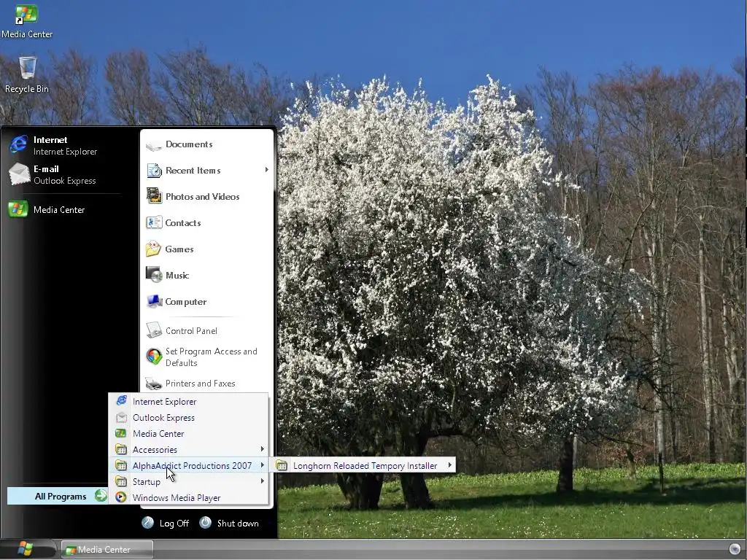Expand the Recent Items submenu arrow
This screenshot has width=747, height=560.
click(267, 169)
